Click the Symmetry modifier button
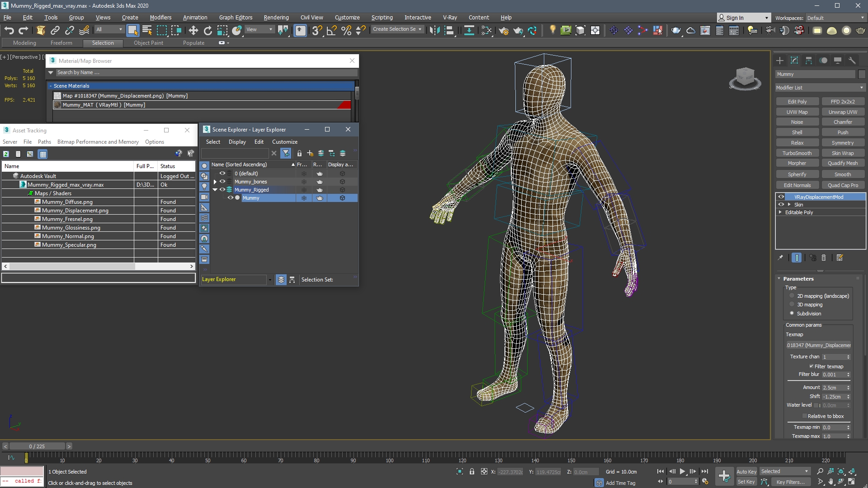The height and width of the screenshot is (488, 868). [843, 143]
